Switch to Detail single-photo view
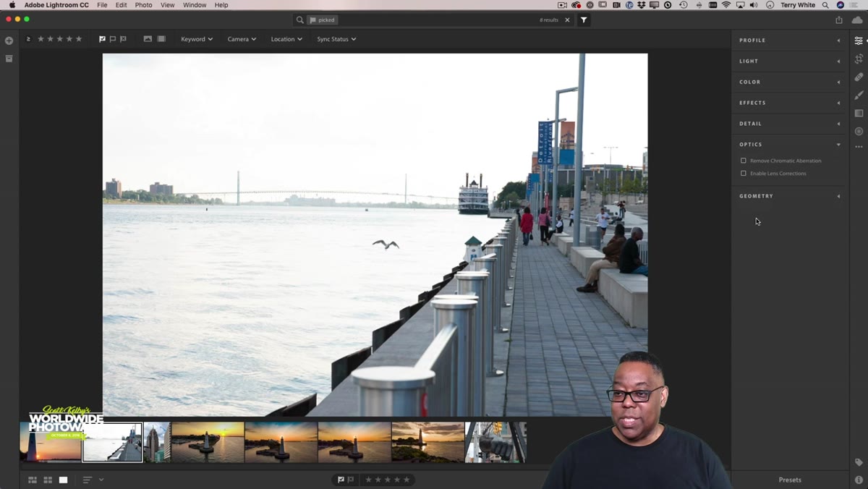 click(x=63, y=480)
